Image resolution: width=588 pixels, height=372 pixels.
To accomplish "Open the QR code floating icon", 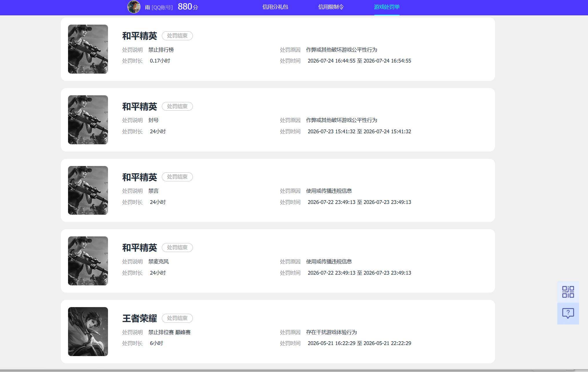I will tap(568, 292).
